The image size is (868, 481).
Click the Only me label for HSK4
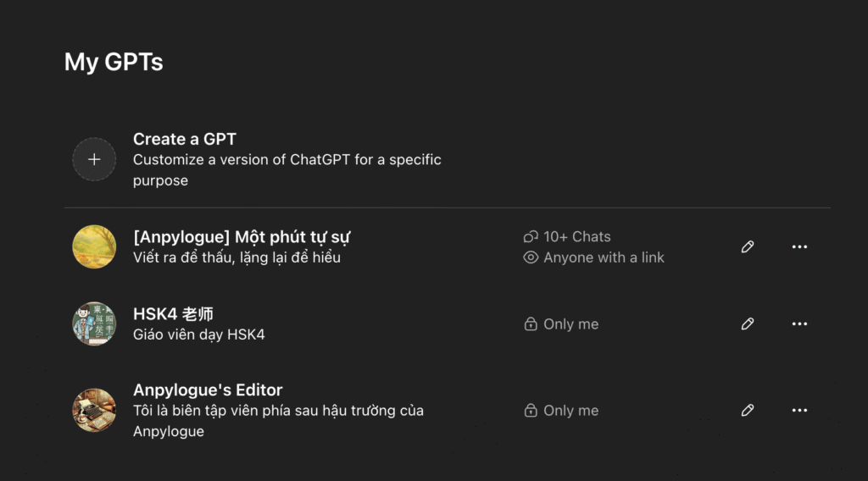tap(570, 324)
